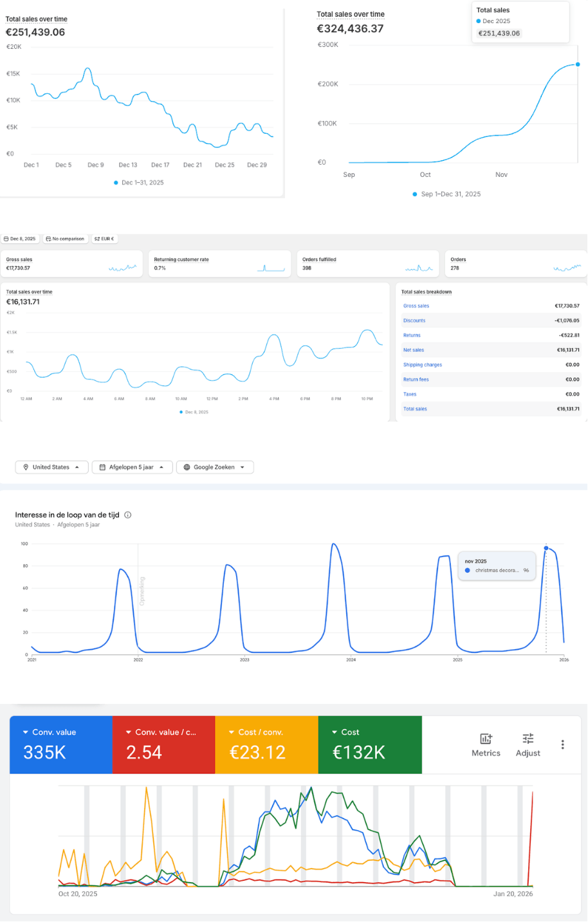Viewport: 588px width, 922px height.
Task: Click the 0.7% returning customer rate value
Action: pyautogui.click(x=160, y=268)
